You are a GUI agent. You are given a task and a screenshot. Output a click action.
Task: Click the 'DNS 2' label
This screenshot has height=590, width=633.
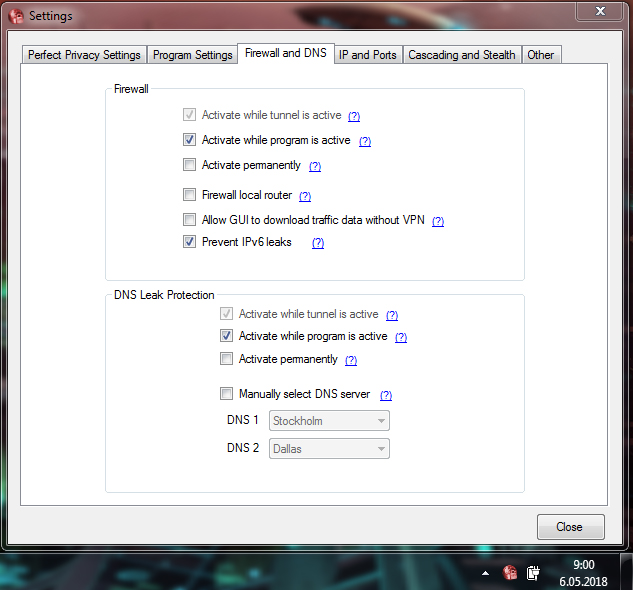pos(243,448)
